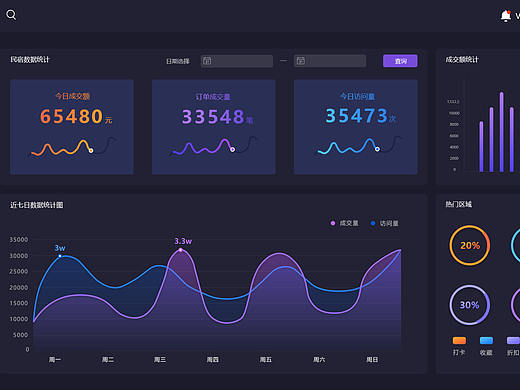Click the start date calendar icon
This screenshot has height=390, width=520.
click(207, 61)
